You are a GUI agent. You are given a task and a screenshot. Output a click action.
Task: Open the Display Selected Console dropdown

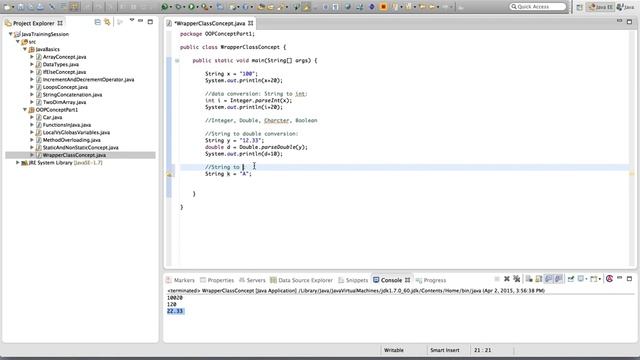[x=586, y=279]
